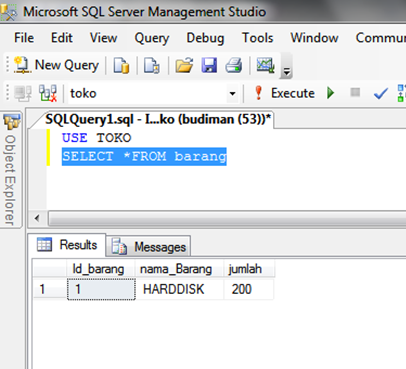
Task: Click the Cancel Executing Query stop icon
Action: [x=355, y=92]
